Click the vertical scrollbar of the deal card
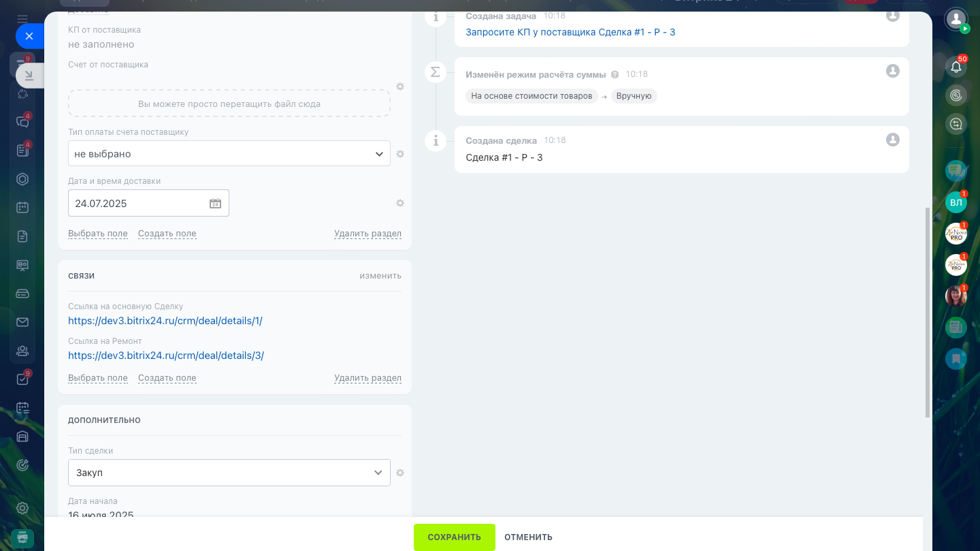The width and height of the screenshot is (980, 551). coord(928,313)
